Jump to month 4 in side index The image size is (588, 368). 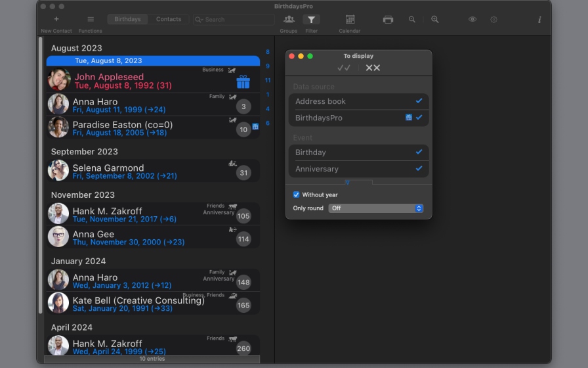pyautogui.click(x=267, y=109)
